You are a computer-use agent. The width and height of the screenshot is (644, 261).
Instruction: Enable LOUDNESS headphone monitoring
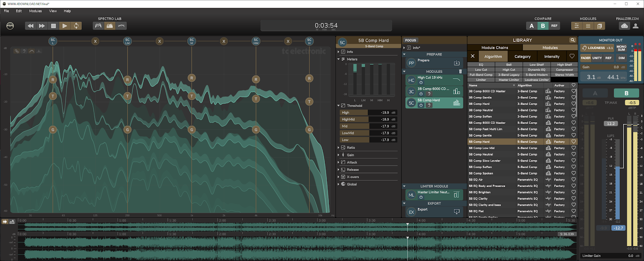point(597,48)
